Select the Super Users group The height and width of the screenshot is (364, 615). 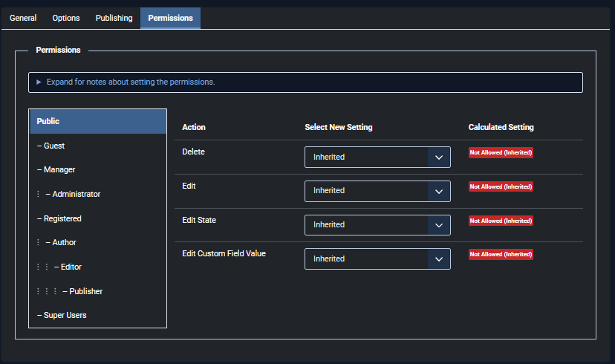click(65, 315)
